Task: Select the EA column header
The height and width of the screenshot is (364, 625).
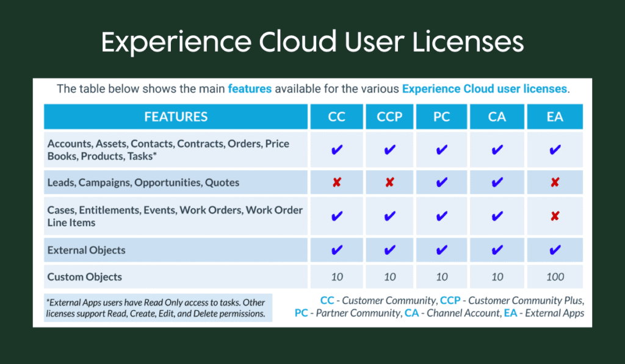Action: pos(555,116)
